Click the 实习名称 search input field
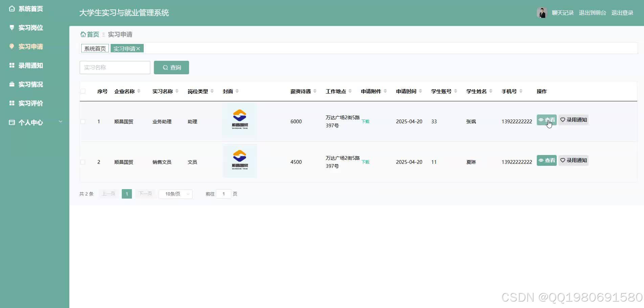The image size is (644, 308). (x=115, y=67)
